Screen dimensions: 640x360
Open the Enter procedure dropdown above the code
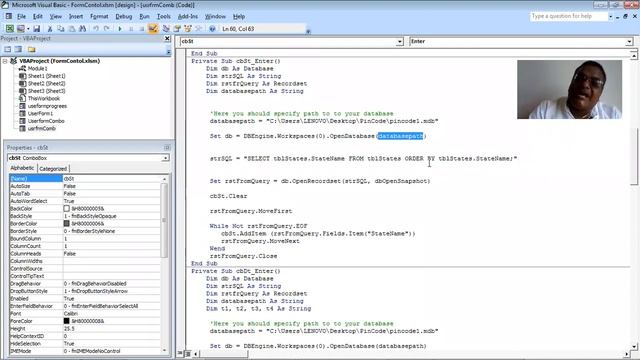pos(629,41)
